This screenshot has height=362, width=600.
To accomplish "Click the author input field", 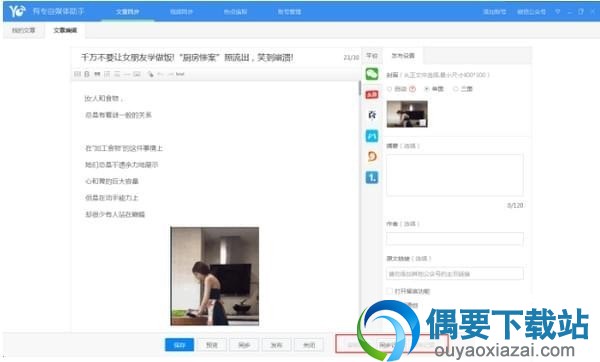I will (455, 238).
